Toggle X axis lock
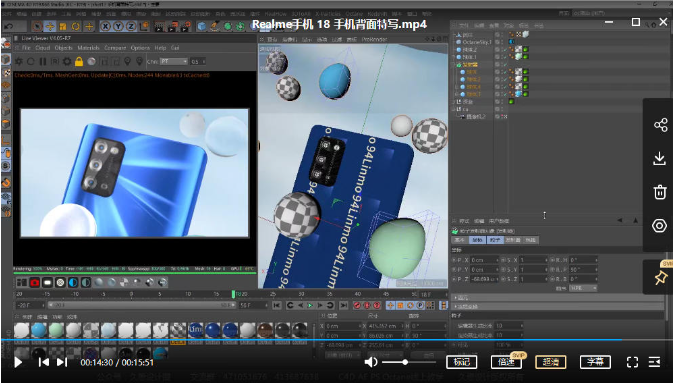Image resolution: width=673 pixels, height=383 pixels. click(x=105, y=27)
